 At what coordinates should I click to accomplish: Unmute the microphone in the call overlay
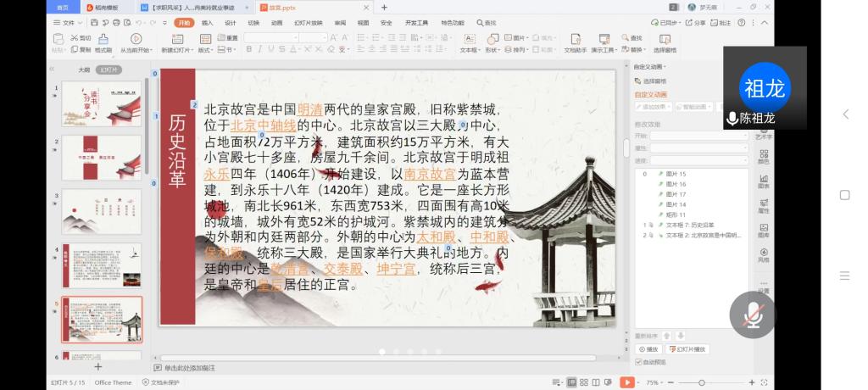pos(752,315)
